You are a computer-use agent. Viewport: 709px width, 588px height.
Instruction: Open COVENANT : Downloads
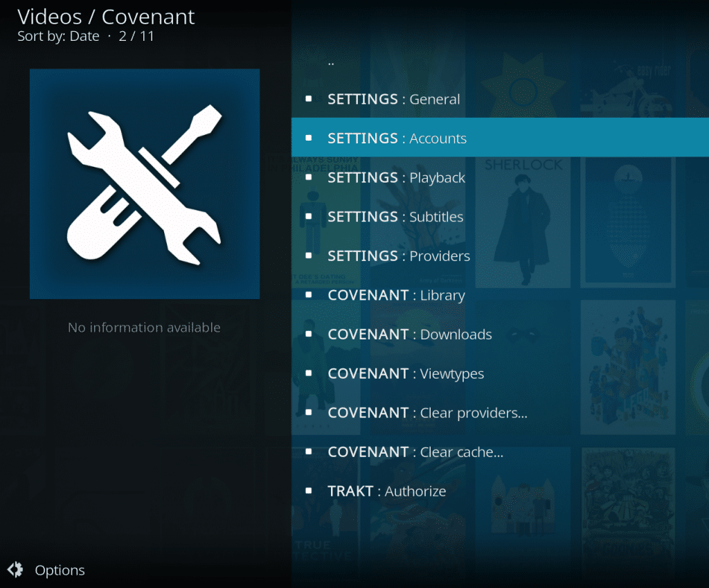(409, 335)
